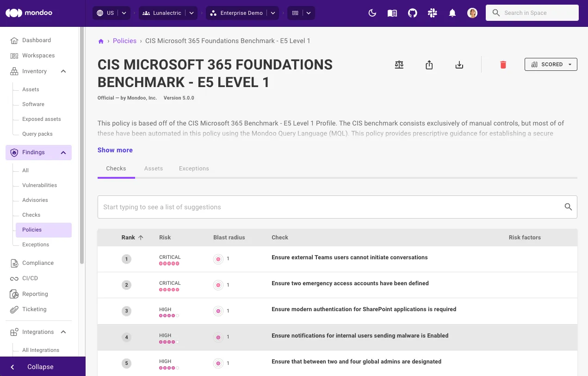Open Assets in the Inventory menu
This screenshot has width=588, height=376.
click(x=31, y=89)
